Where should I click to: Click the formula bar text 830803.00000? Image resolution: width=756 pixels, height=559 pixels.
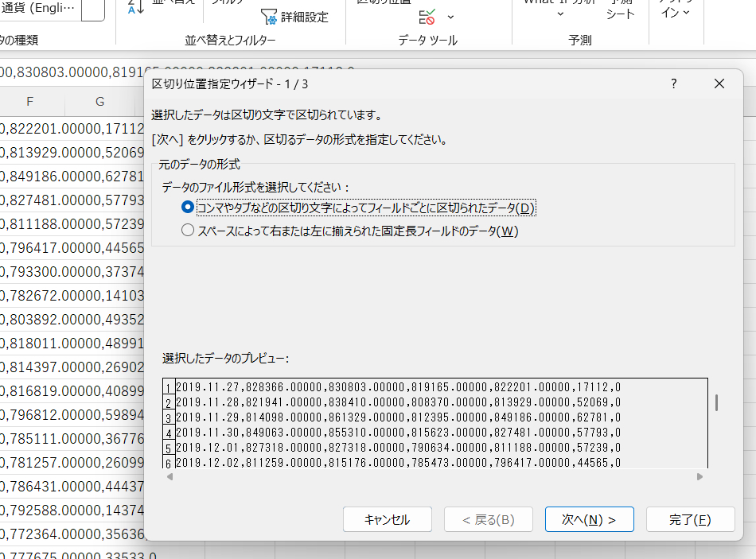click(x=62, y=72)
